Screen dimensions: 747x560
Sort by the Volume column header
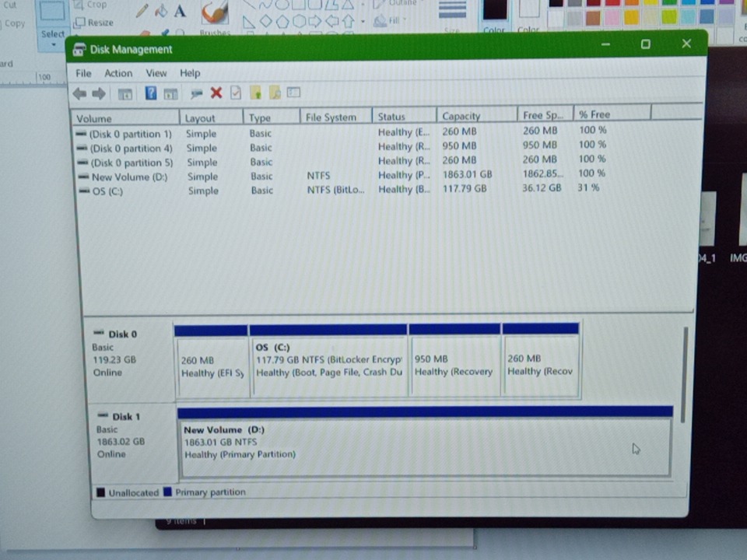click(125, 118)
